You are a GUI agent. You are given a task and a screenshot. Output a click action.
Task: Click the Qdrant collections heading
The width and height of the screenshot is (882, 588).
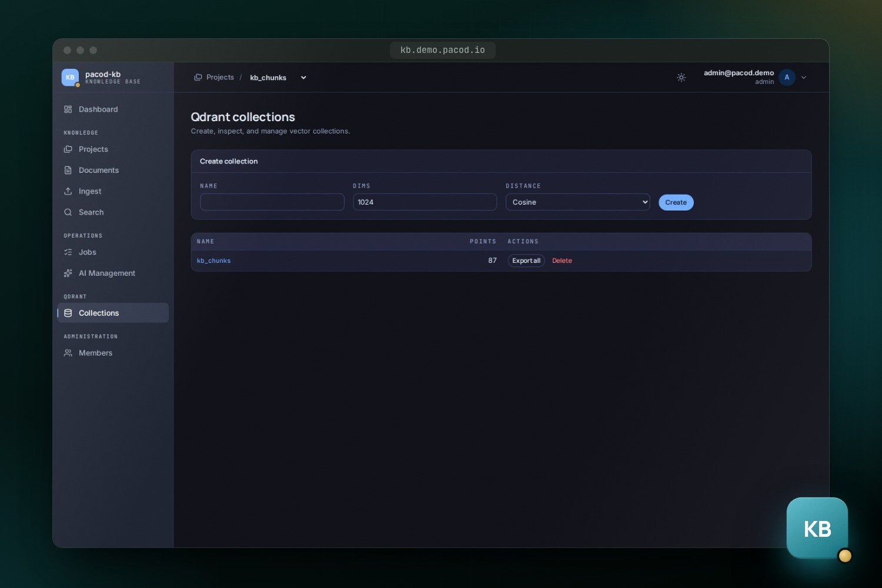click(243, 117)
